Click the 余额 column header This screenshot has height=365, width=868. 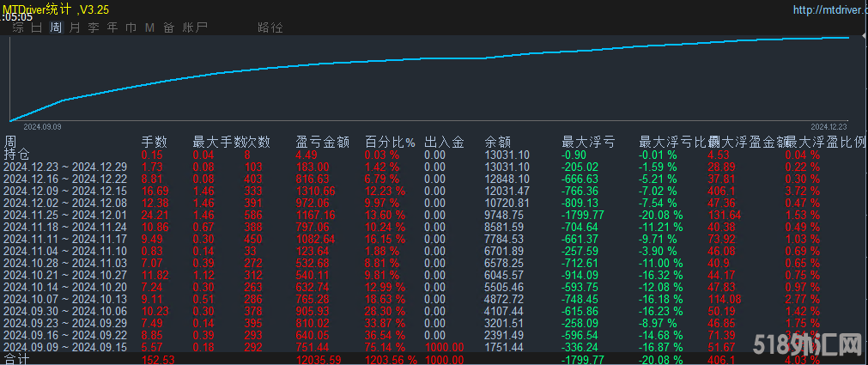click(x=498, y=143)
